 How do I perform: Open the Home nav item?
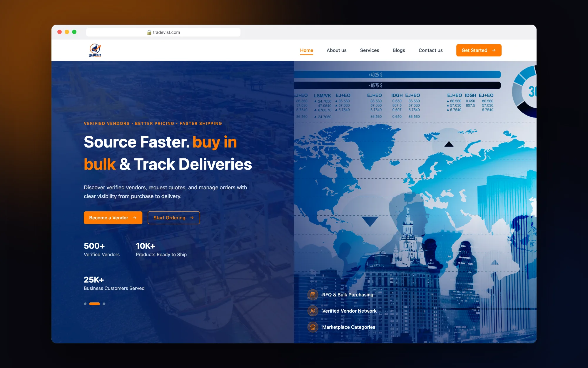pos(307,50)
